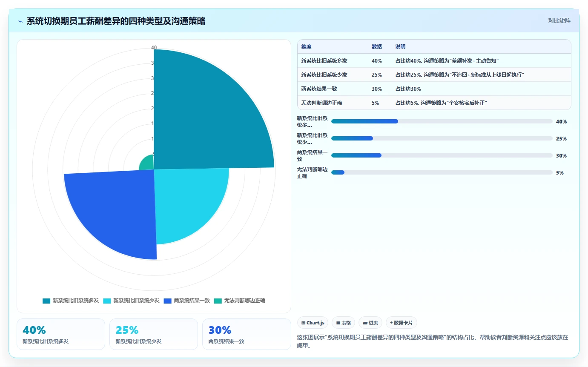Open the 40% 新系统比旧系统多发 data card

click(x=61, y=334)
